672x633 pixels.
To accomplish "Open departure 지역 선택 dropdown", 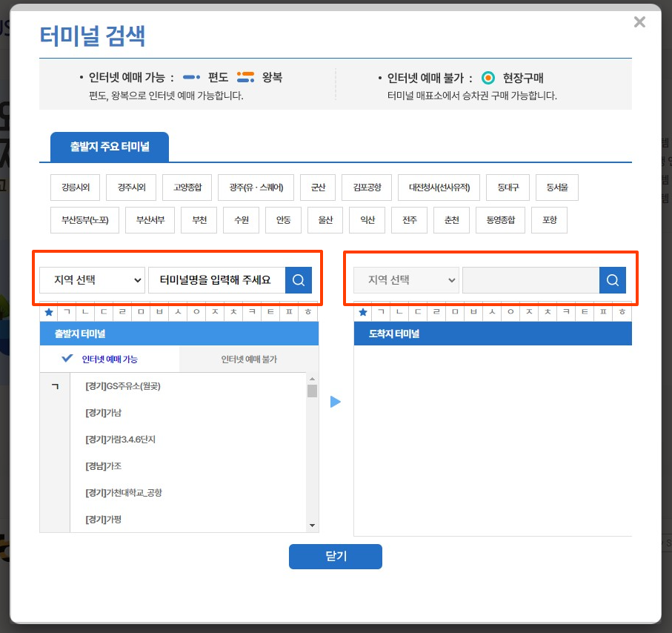I will tap(93, 280).
